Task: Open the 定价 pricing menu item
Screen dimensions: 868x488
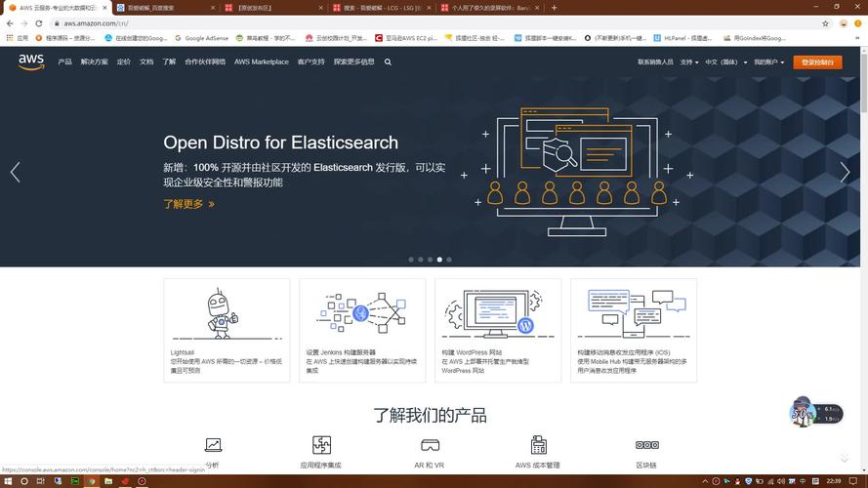Action: (123, 61)
